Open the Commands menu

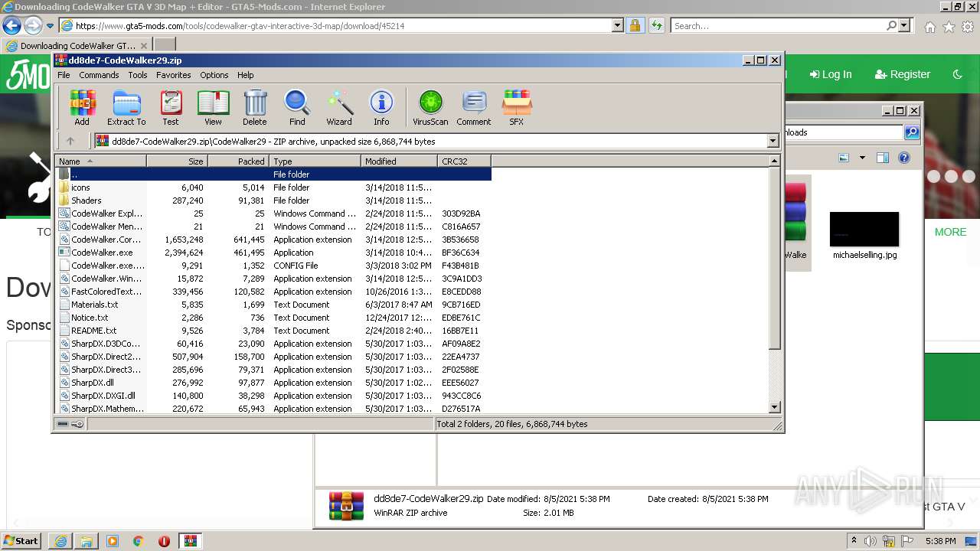[x=99, y=75]
